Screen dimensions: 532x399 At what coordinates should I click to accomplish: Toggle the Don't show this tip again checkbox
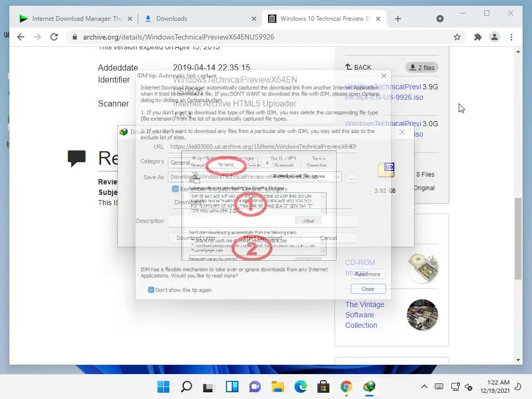(x=151, y=290)
